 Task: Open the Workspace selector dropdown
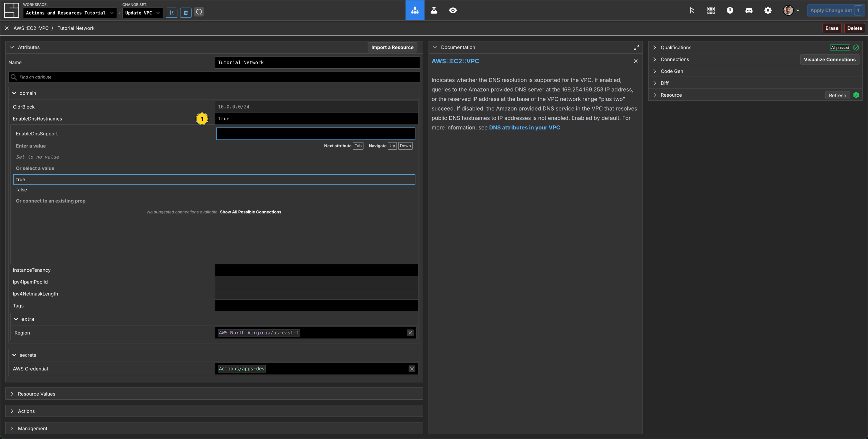point(70,13)
